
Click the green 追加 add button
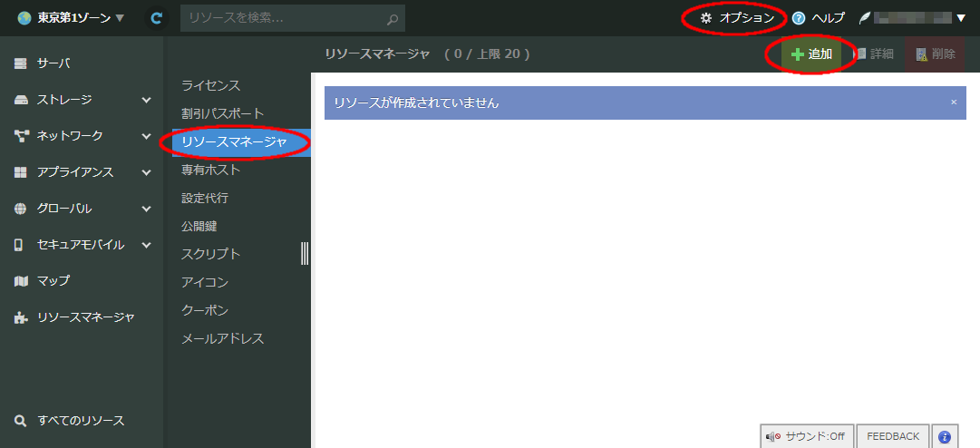(811, 54)
